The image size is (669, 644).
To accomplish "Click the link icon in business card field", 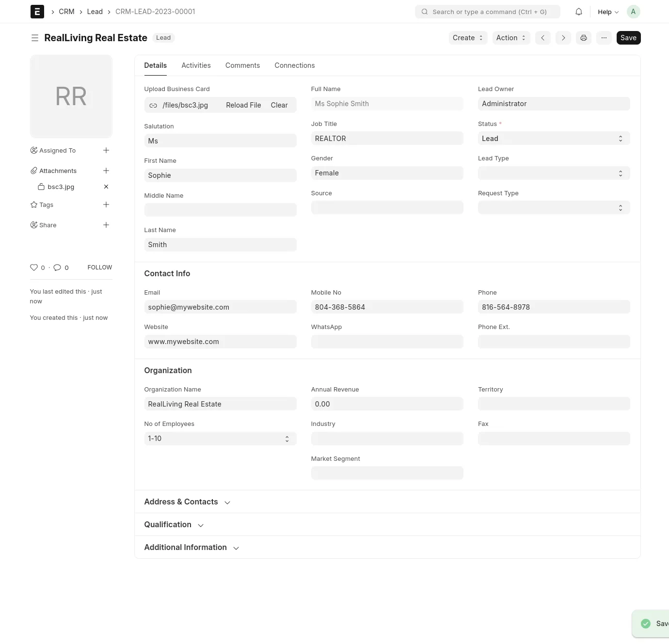I will 153,105.
